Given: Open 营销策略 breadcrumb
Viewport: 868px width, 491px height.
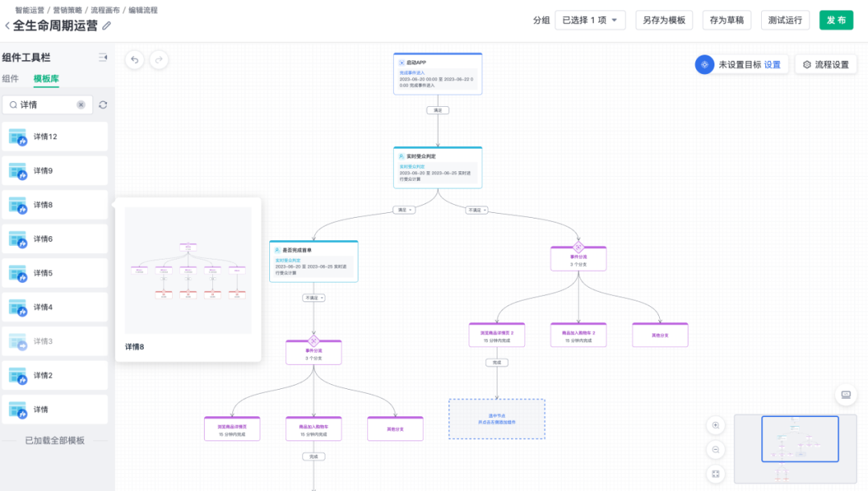Looking at the screenshot, I should click(68, 10).
